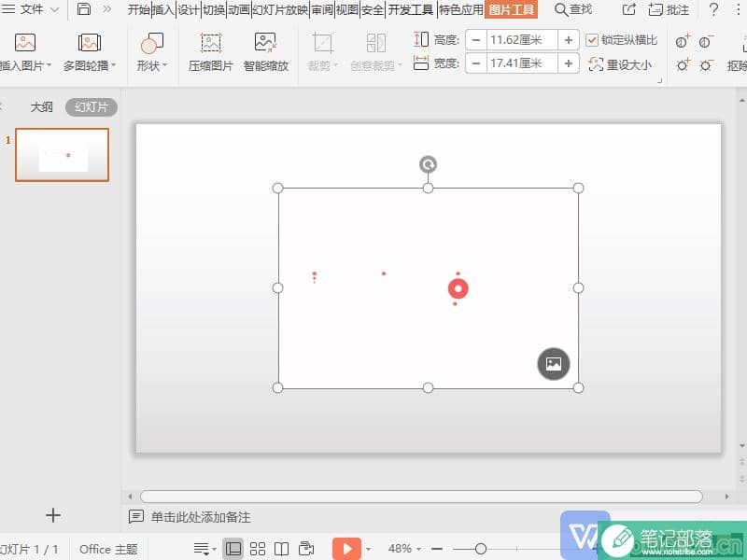Open the more options vertical dots

[x=738, y=9]
